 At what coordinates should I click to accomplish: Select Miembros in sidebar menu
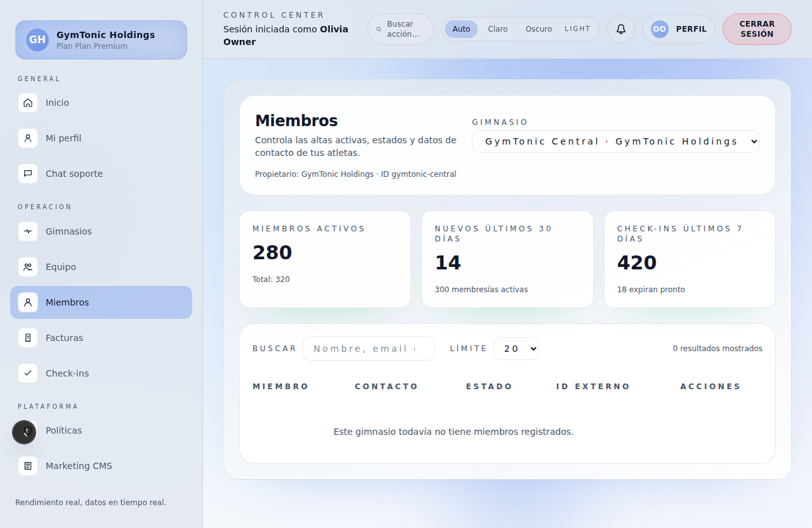[x=101, y=302]
